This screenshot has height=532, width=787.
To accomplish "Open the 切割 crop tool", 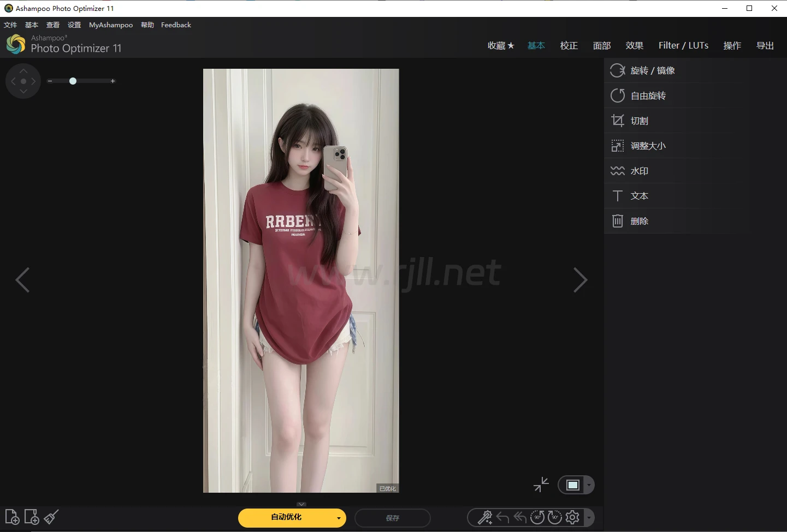I will point(639,121).
